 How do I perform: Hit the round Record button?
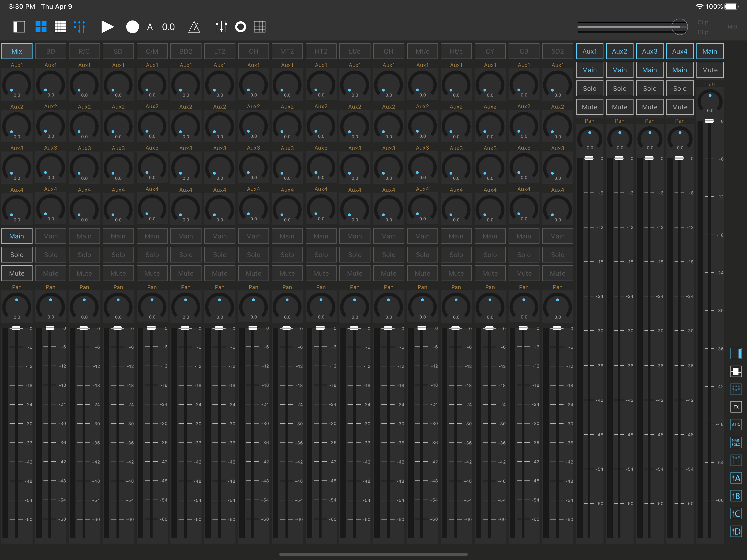tap(132, 27)
